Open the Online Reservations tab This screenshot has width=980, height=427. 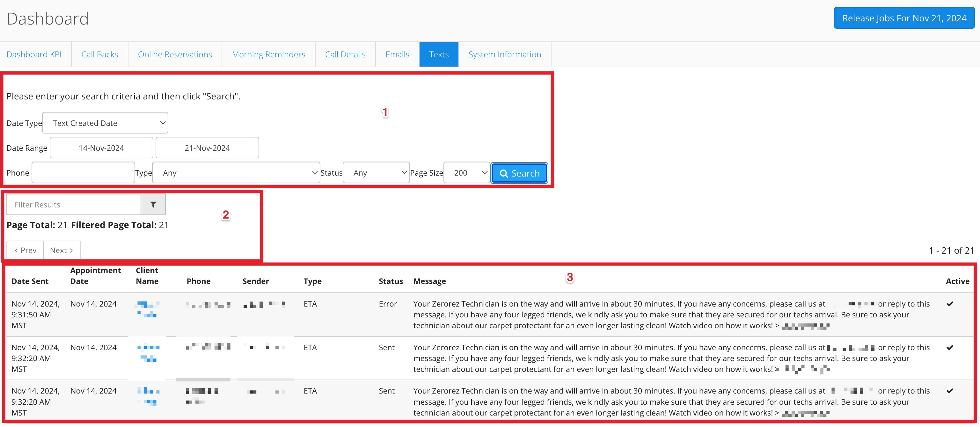(175, 54)
